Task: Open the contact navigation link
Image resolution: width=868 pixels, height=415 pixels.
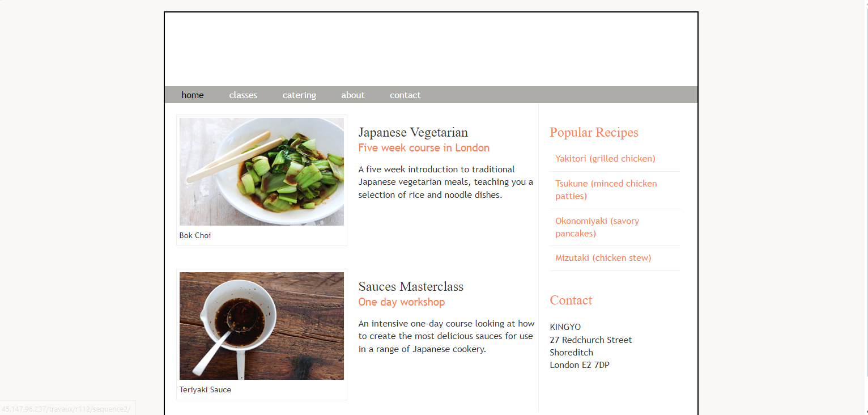Action: (405, 95)
